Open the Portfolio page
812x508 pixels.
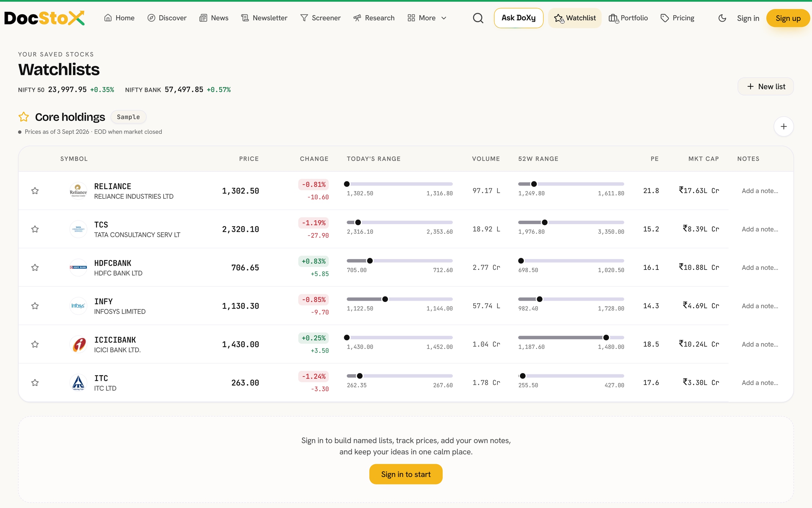(628, 18)
